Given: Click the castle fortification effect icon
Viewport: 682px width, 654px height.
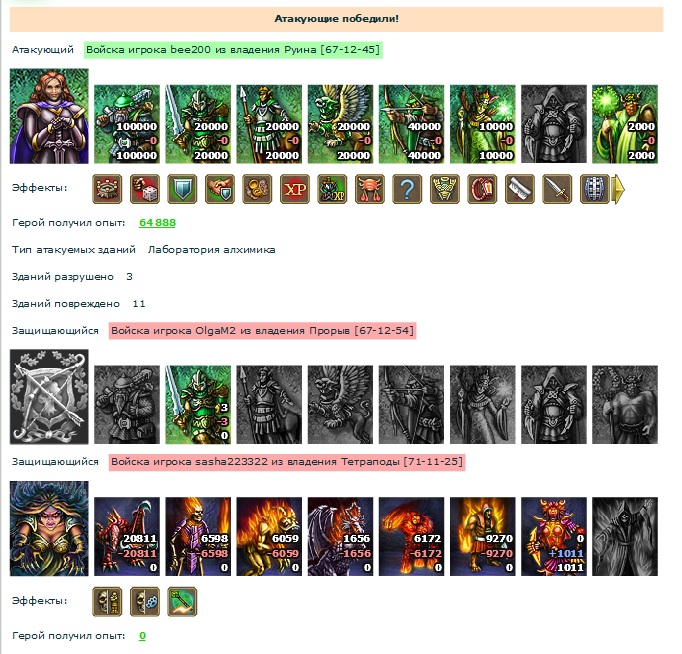Looking at the screenshot, I should (107, 189).
